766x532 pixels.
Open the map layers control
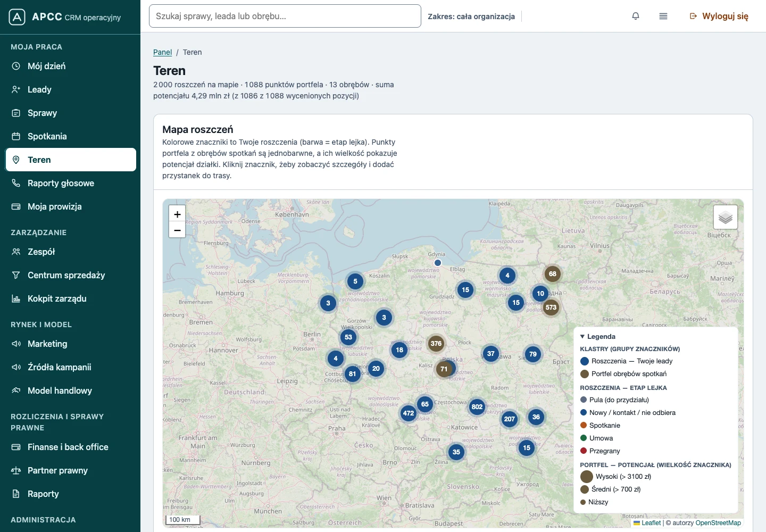(726, 217)
